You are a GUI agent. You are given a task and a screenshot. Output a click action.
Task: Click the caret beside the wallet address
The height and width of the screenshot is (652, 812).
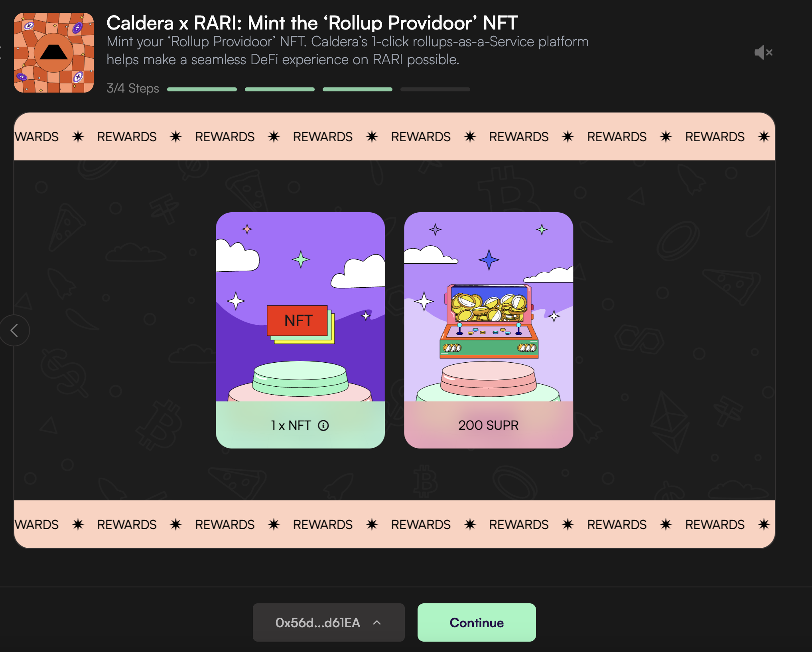377,622
